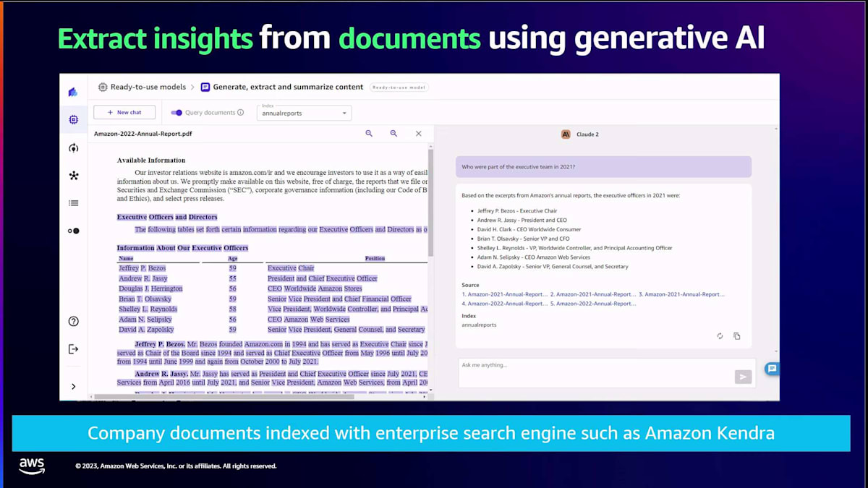This screenshot has width=868, height=488.
Task: Select the star-shaped nodes sidebar icon
Action: pos(73,176)
